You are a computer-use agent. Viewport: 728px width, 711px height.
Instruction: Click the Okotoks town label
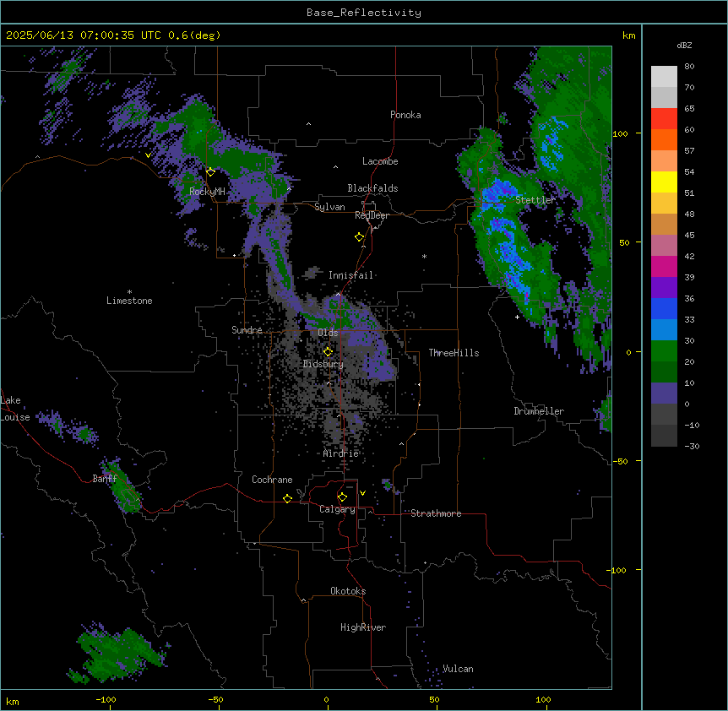point(348,591)
